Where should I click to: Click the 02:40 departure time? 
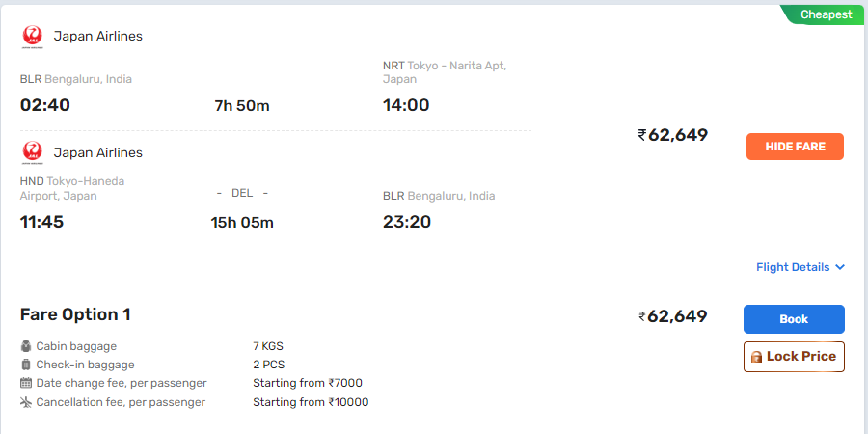45,105
